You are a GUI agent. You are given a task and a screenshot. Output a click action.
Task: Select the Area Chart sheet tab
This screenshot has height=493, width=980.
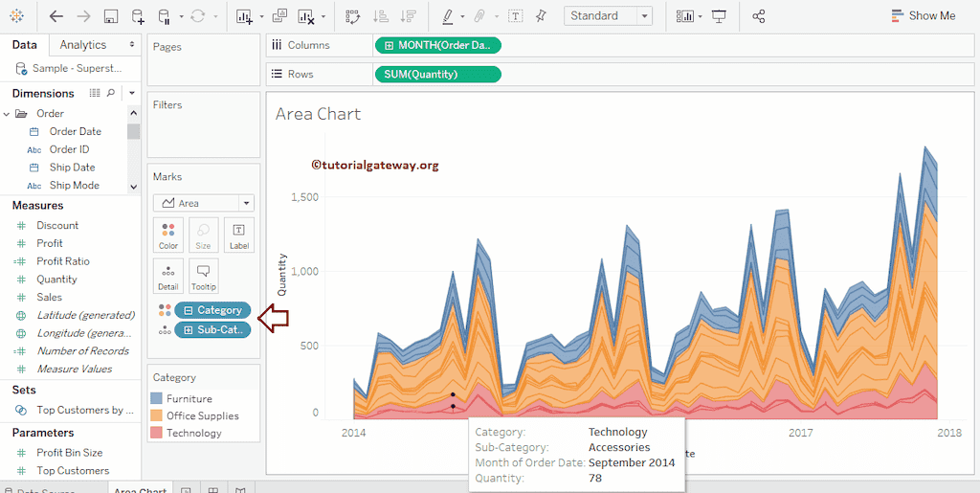tap(140, 490)
